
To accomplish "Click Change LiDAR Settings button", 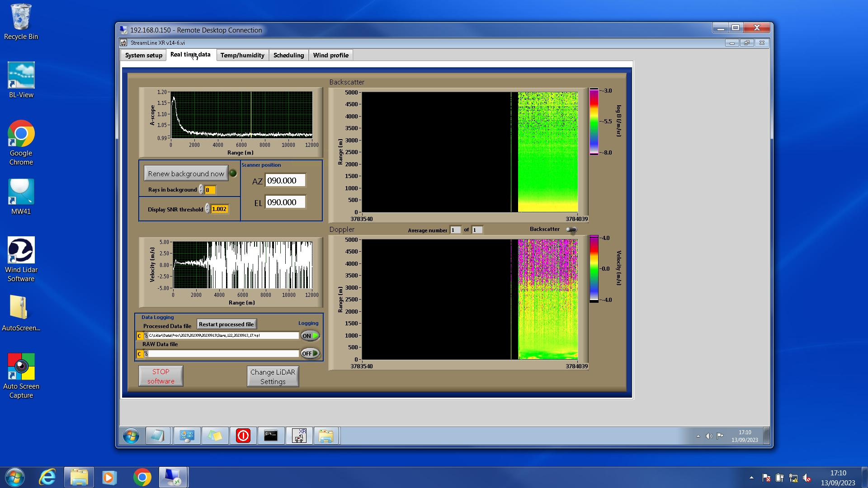I will click(x=273, y=376).
